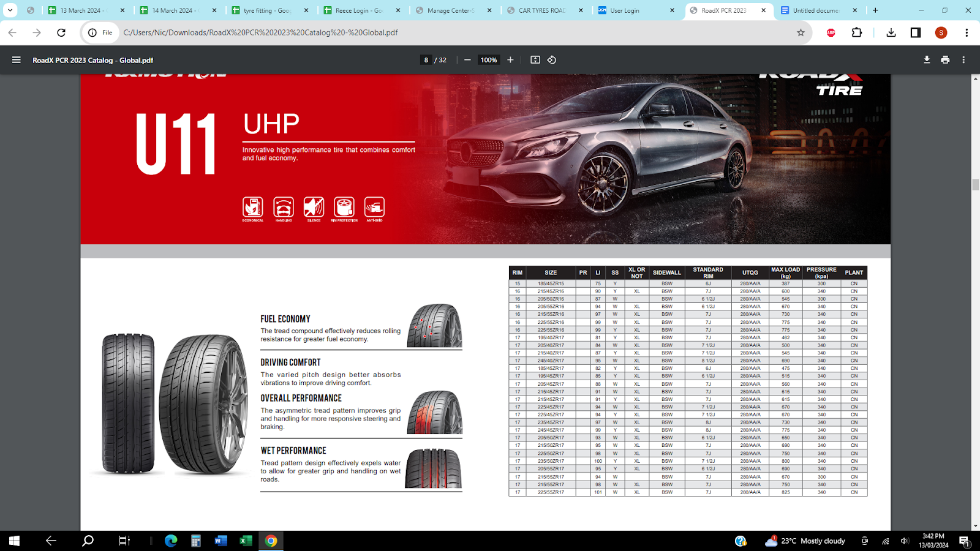This screenshot has width=980, height=551.
Task: Open the Extensions puzzle icon
Action: pos(857,32)
